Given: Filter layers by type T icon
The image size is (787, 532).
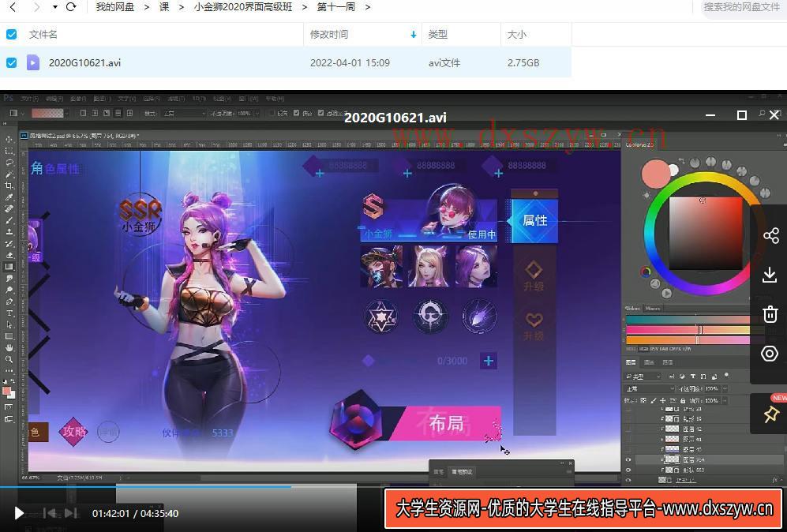Looking at the screenshot, I should coord(692,376).
